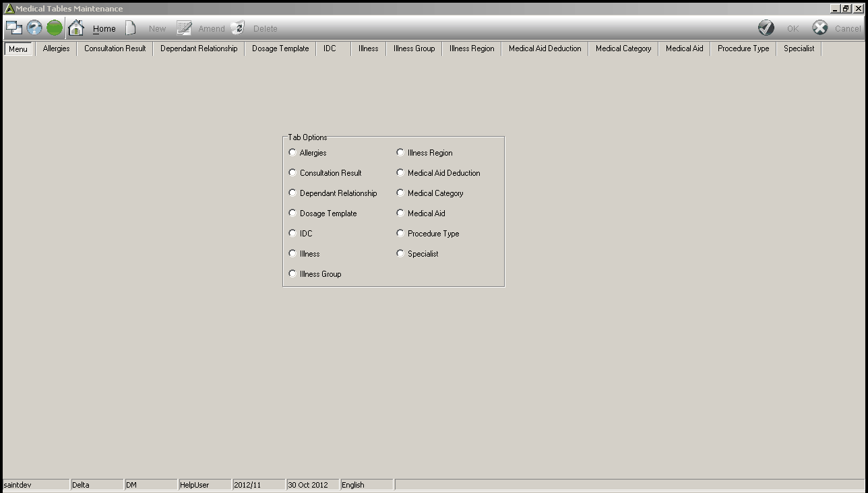Screen dimensions: 868x493
Task: Select the Consultation Result radio option
Action: [292, 172]
